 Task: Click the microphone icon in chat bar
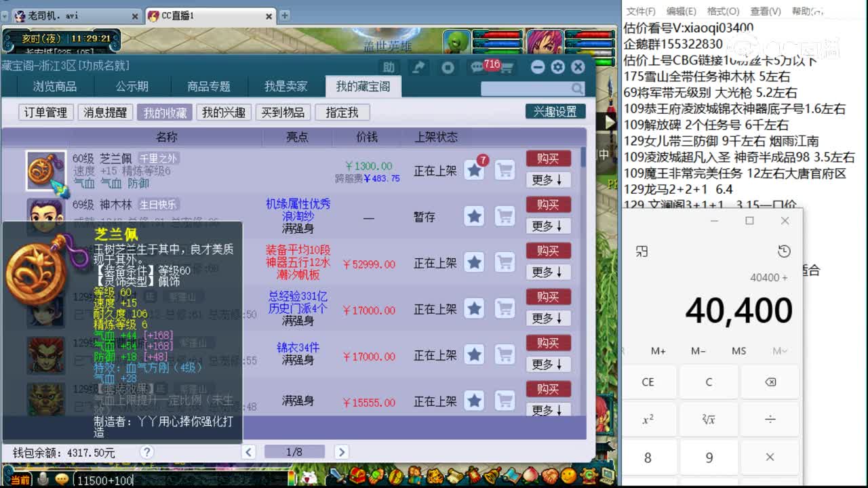43,479
